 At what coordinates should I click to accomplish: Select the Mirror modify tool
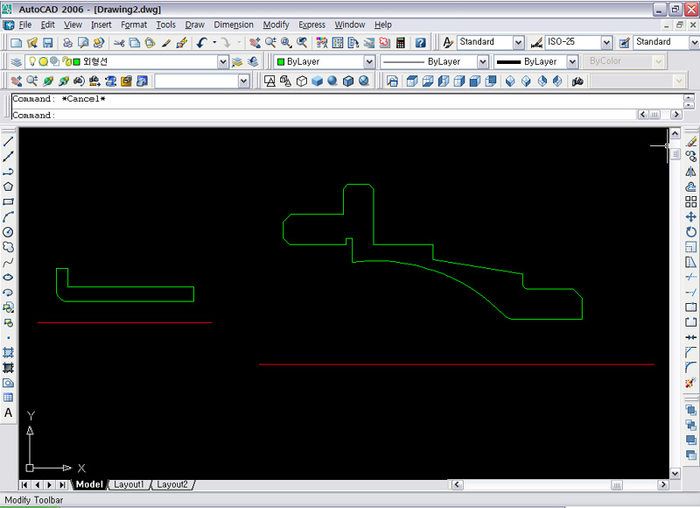[x=691, y=172]
